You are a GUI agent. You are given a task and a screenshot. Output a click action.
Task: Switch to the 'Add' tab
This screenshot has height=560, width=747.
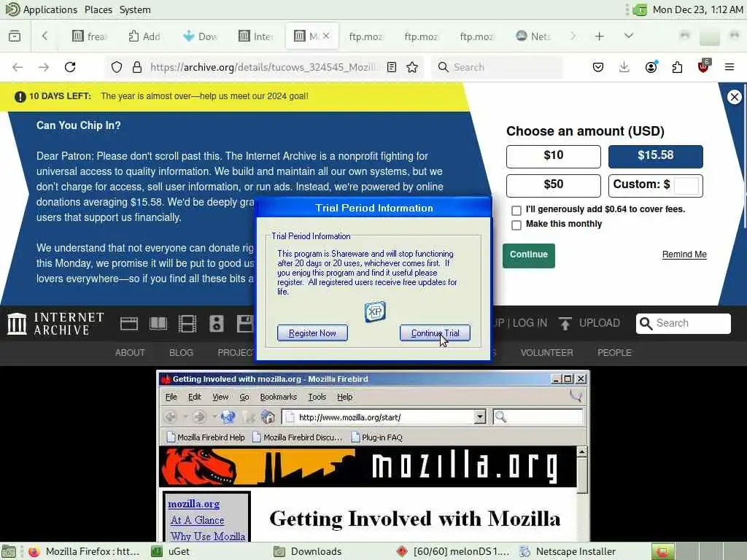[145, 36]
